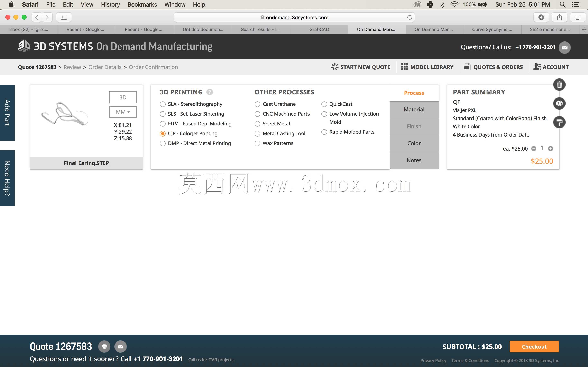Select SLS - Sel. Laser Sintering process
This screenshot has height=367, width=588.
163,114
